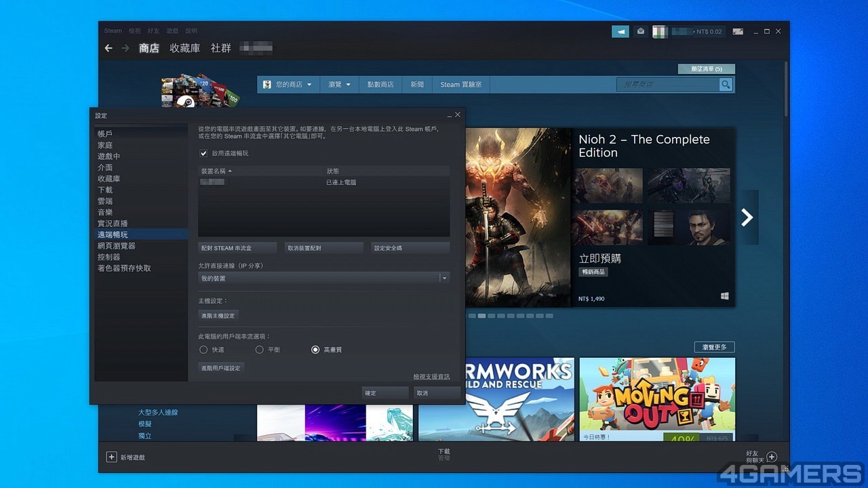Click the Steam store page scrollbar
This screenshot has width=868, height=488.
[786, 88]
